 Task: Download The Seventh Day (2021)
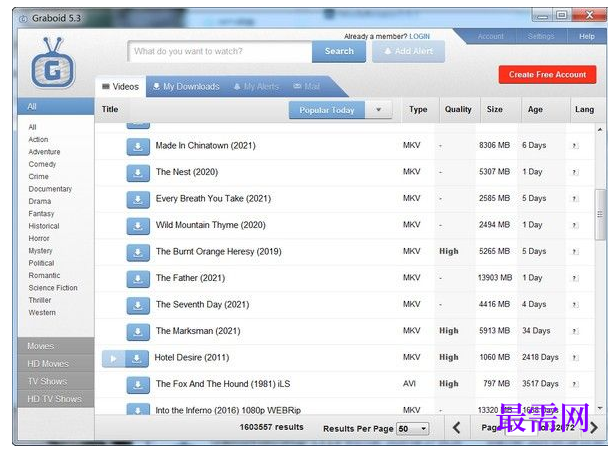(138, 306)
